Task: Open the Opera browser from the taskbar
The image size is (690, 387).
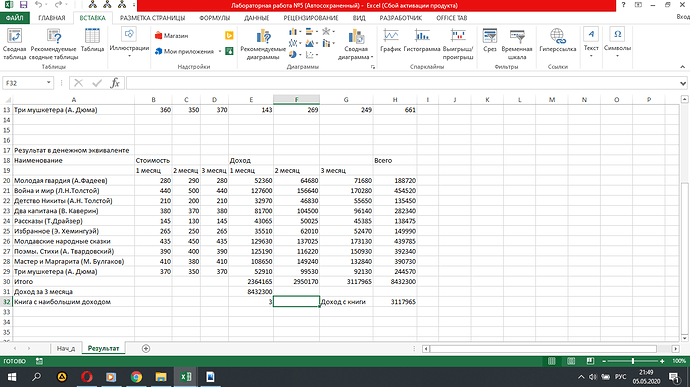Action: point(87,377)
